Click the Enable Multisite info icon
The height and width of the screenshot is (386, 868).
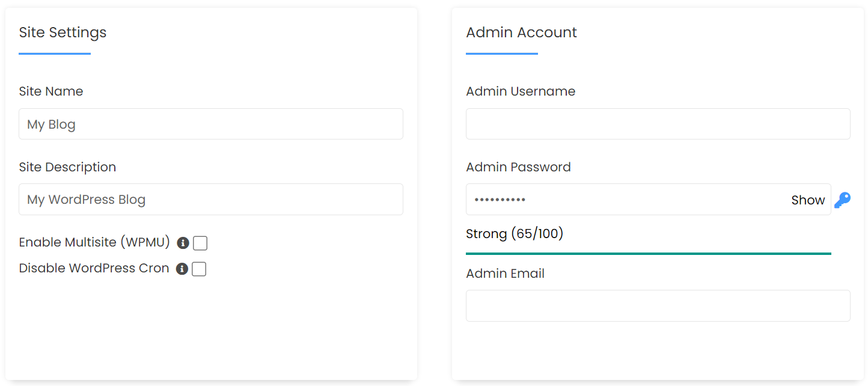183,243
